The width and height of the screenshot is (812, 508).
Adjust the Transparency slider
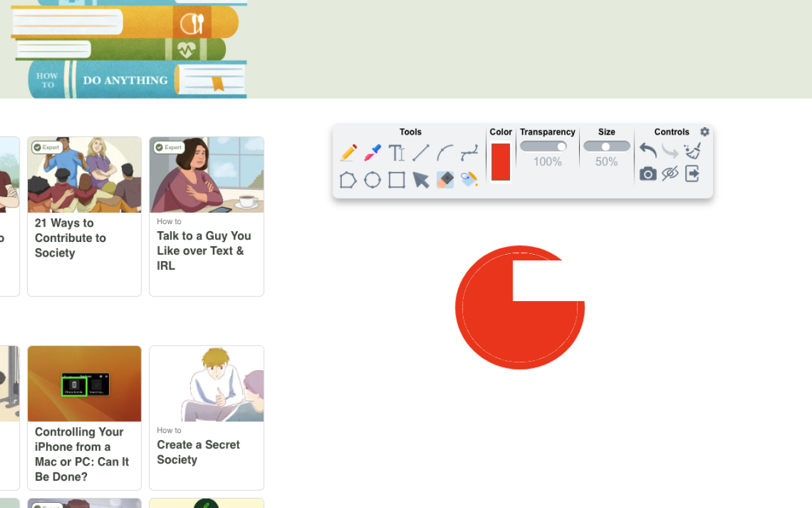pos(544,146)
